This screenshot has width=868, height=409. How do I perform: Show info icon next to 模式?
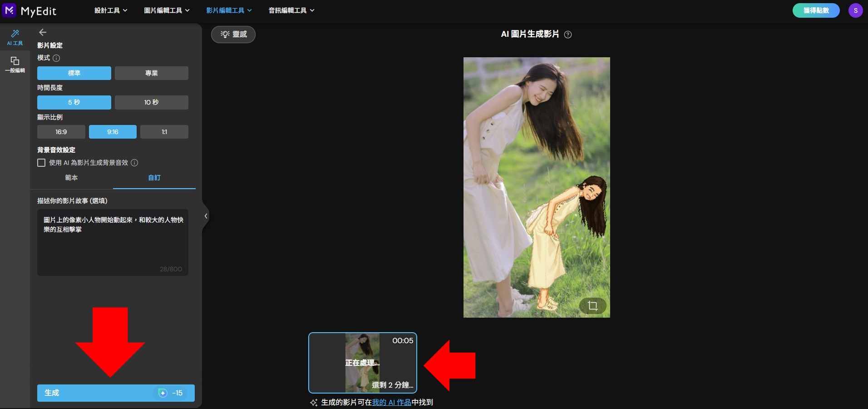(x=56, y=58)
